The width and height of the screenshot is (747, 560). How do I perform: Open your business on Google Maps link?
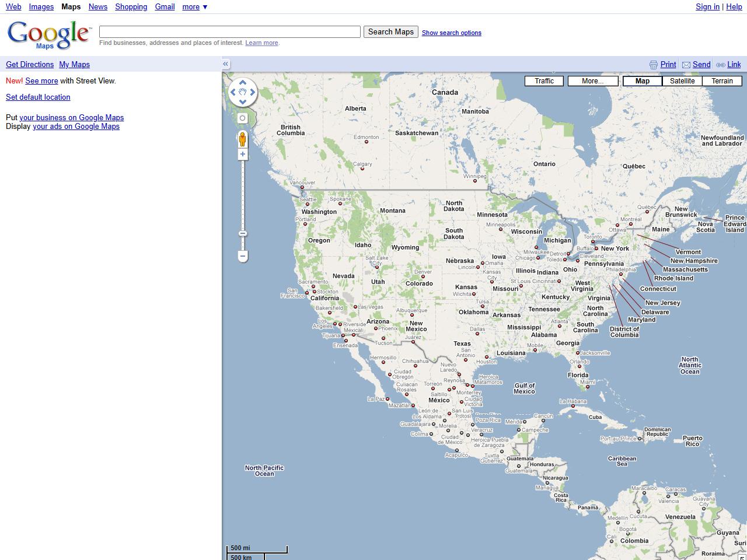[x=72, y=118]
